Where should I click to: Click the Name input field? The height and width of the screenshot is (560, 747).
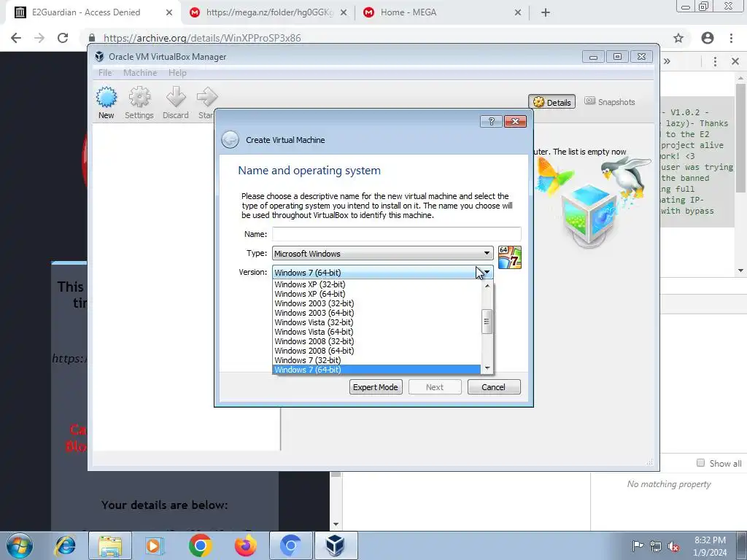point(396,234)
